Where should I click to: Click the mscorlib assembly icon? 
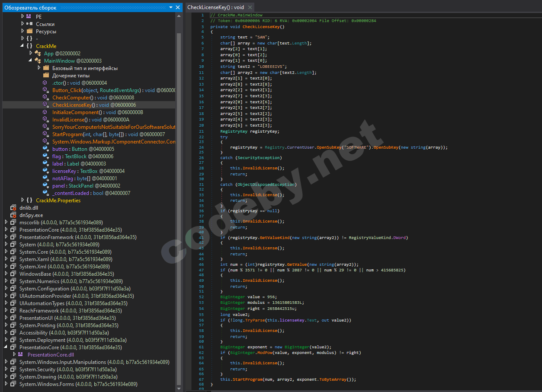point(13,222)
